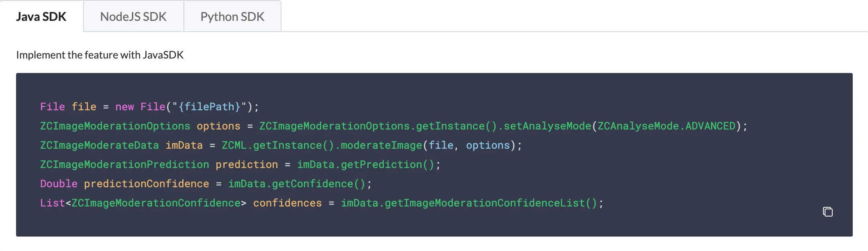The width and height of the screenshot is (868, 251).
Task: Click the ZCAnalyseMode.ADVANCED constant
Action: click(x=666, y=126)
